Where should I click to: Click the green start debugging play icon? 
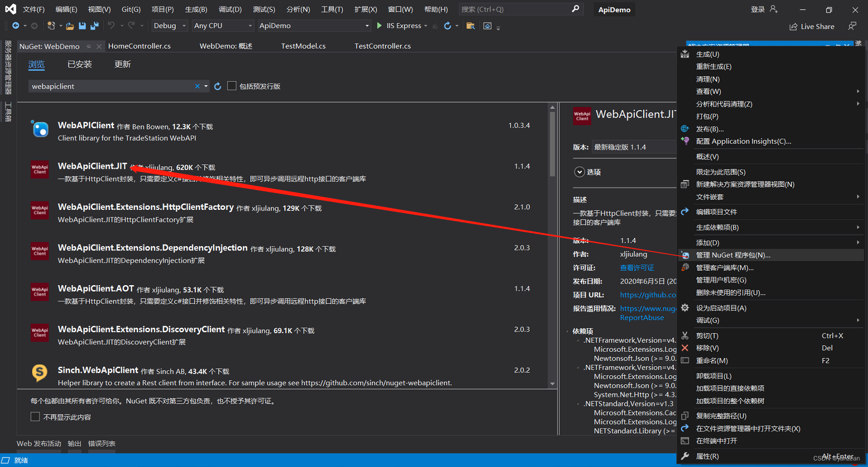(379, 26)
